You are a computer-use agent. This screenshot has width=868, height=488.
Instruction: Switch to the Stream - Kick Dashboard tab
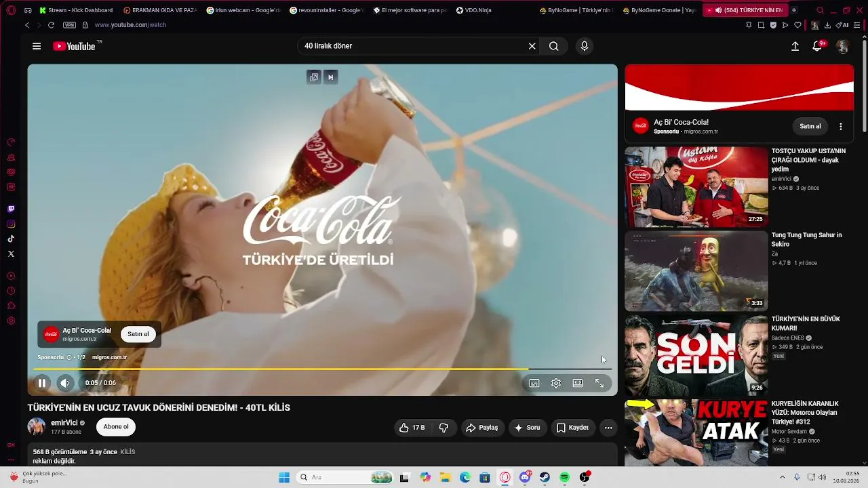pyautogui.click(x=76, y=10)
